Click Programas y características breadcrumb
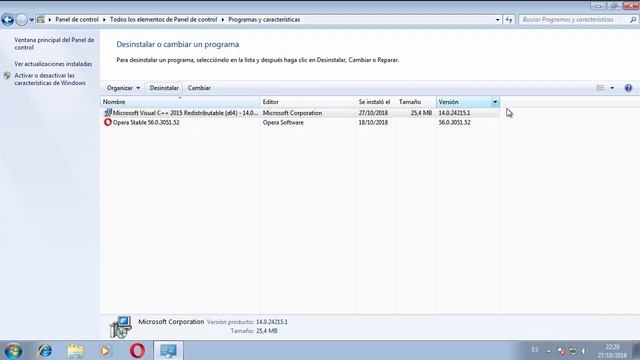Viewport: 640px width, 360px height. click(264, 20)
